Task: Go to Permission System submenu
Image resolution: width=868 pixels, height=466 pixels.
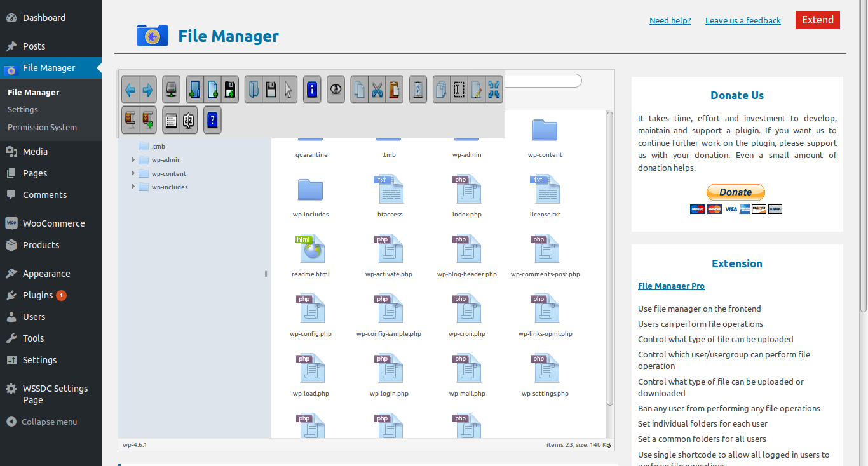Action: click(42, 127)
